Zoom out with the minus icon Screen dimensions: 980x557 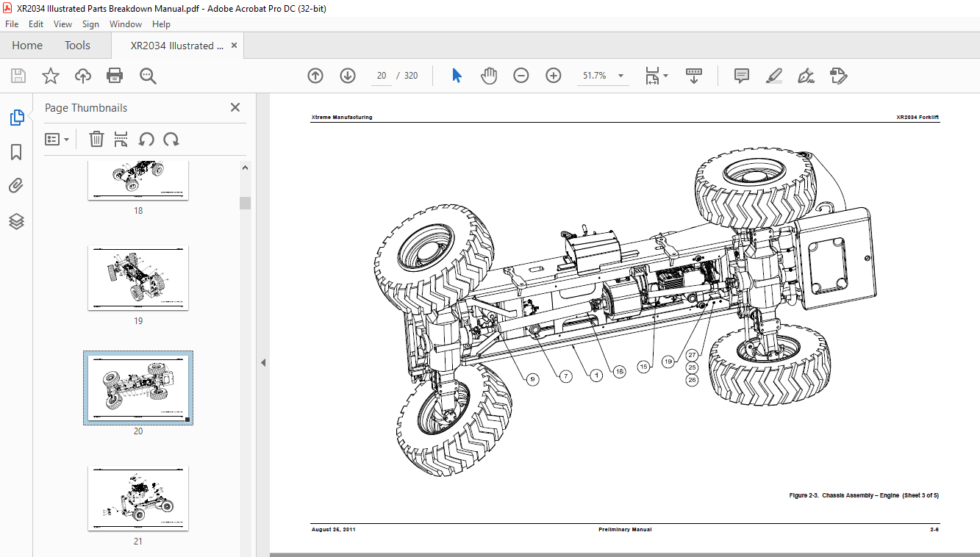[521, 76]
